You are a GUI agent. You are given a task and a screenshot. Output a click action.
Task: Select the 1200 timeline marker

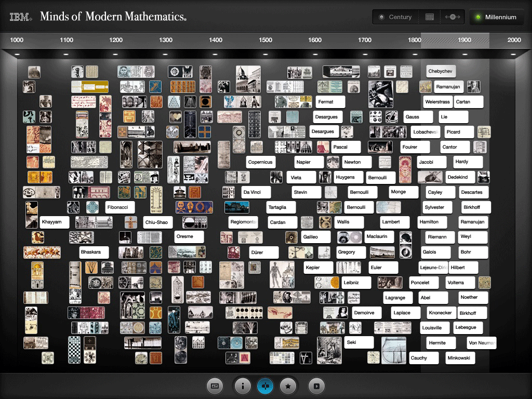point(116,40)
